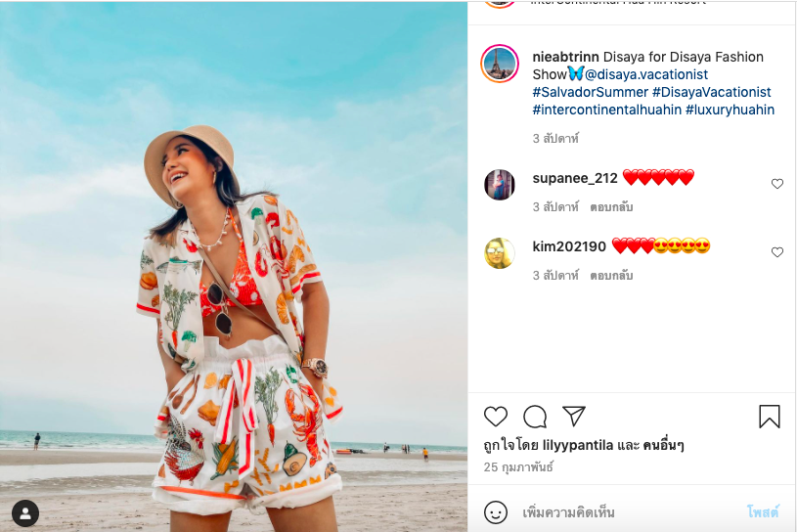Viewport: 797px width, 532px height.
Task: Open supanee_212's avatar
Action: click(x=499, y=184)
